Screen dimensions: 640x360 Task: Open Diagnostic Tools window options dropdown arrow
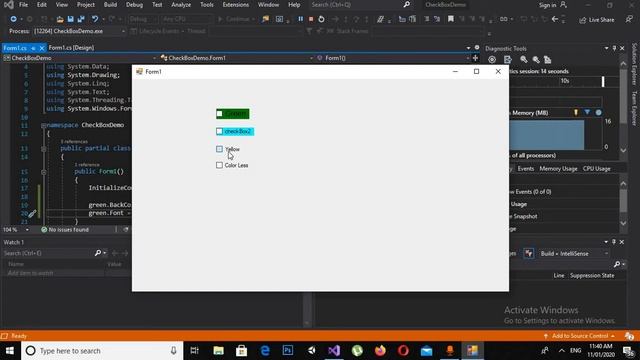[x=607, y=48]
